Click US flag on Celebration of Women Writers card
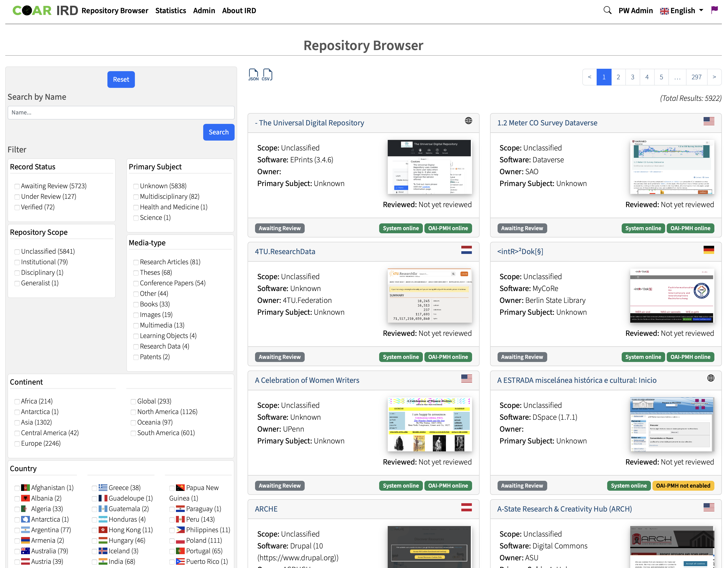 click(x=466, y=378)
